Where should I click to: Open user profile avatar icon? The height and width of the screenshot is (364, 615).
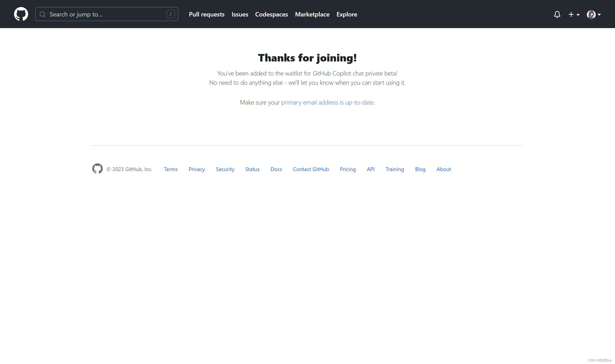(x=591, y=14)
